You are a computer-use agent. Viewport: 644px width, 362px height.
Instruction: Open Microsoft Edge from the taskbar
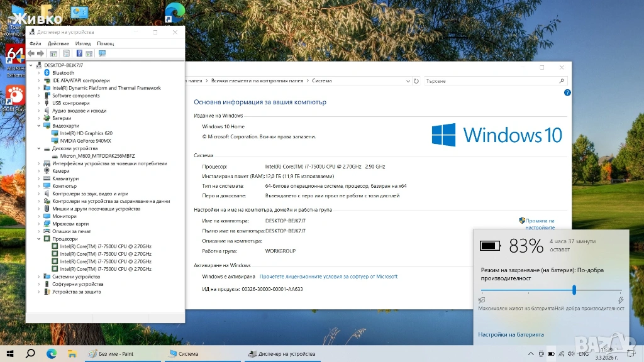pyautogui.click(x=52, y=354)
